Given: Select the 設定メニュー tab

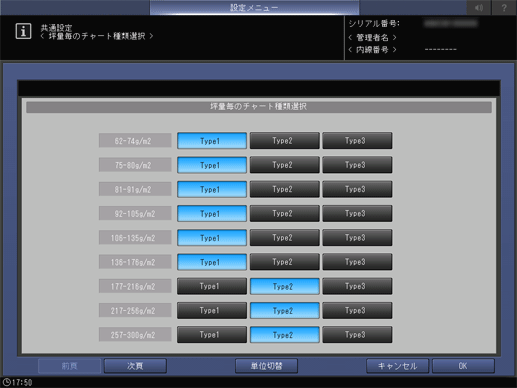Looking at the screenshot, I should (254, 7).
